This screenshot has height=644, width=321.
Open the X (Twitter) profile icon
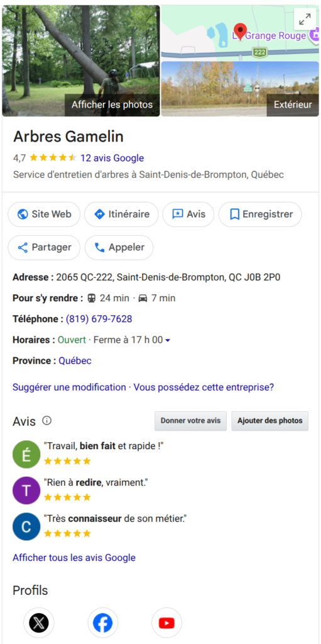tap(39, 623)
